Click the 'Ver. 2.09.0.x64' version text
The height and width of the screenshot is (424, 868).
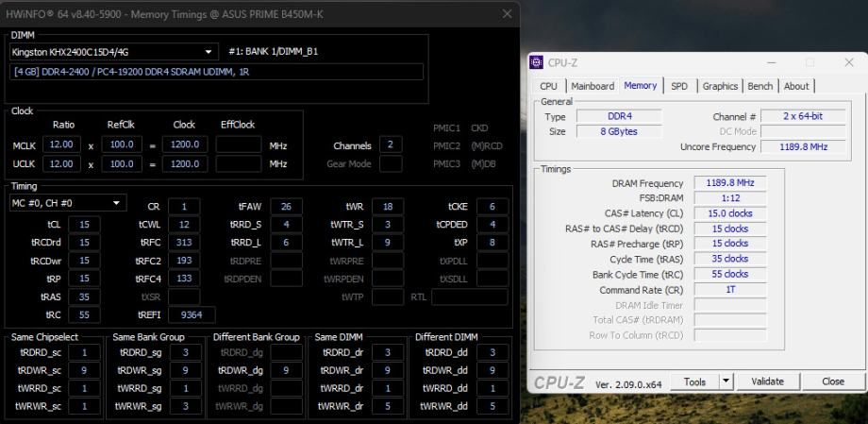pos(628,384)
